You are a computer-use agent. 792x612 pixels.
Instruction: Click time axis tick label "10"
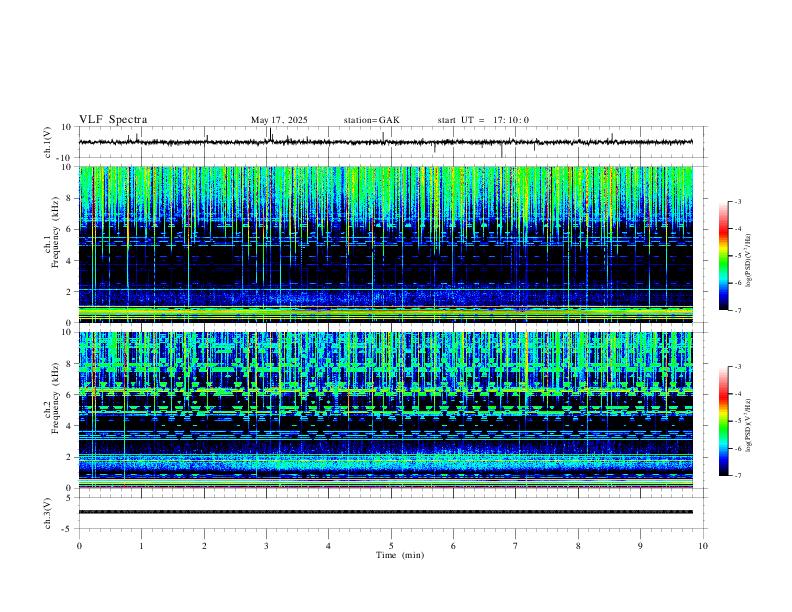coord(703,546)
